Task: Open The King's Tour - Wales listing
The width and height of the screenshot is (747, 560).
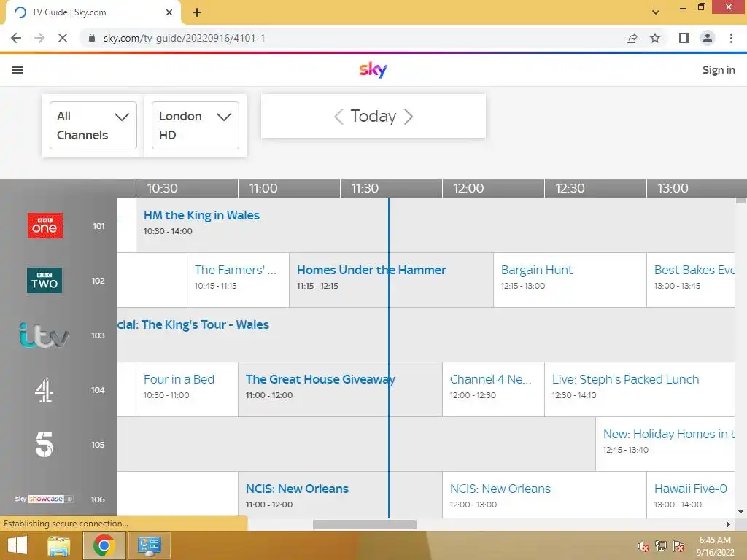Action: click(425, 335)
